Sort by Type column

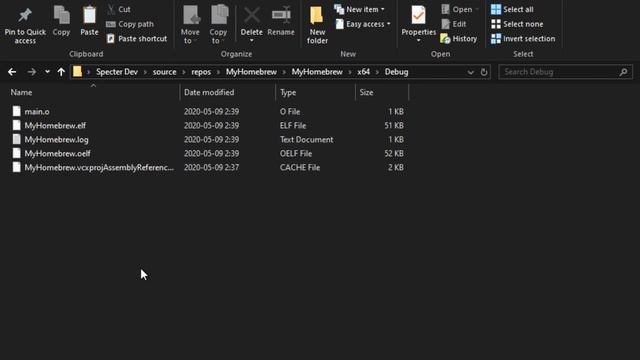(288, 92)
